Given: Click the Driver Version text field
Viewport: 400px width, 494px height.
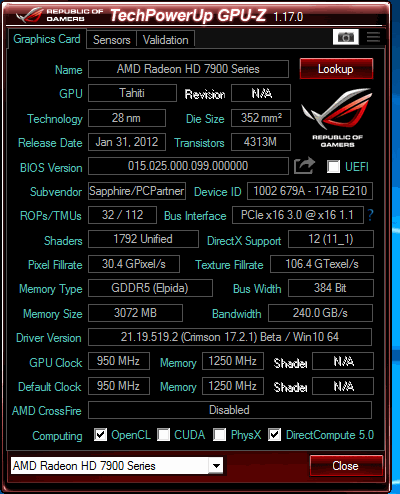Looking at the screenshot, I should pos(230,337).
